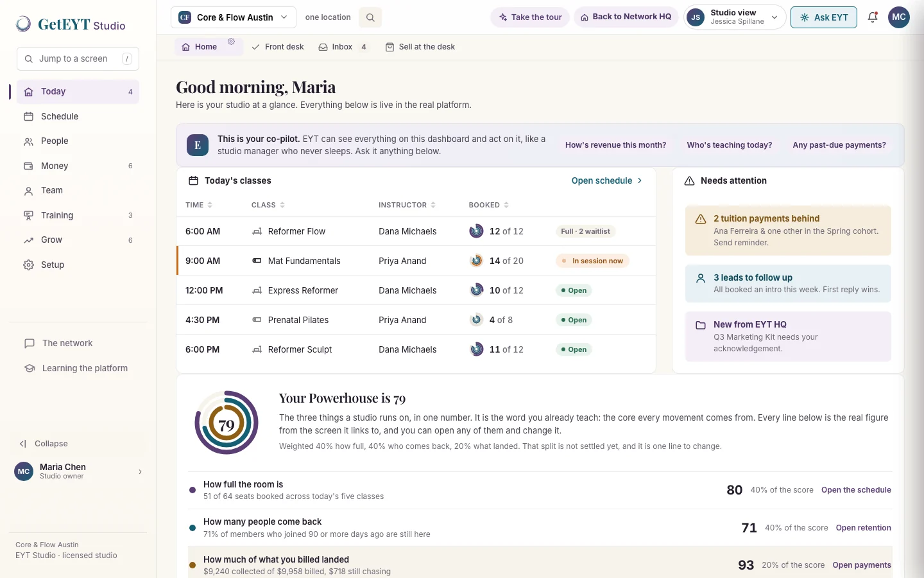Click the notification bell icon
This screenshot has width=924, height=578.
(x=873, y=17)
